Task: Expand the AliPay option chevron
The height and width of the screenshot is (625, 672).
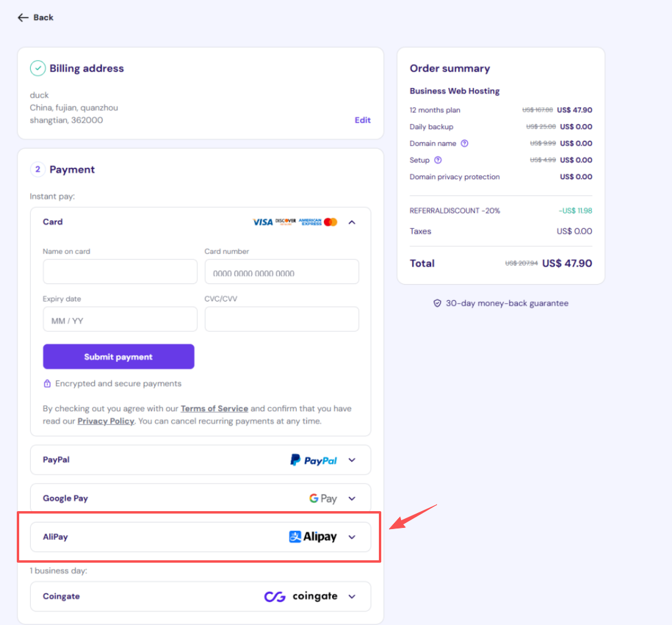Action: point(352,537)
